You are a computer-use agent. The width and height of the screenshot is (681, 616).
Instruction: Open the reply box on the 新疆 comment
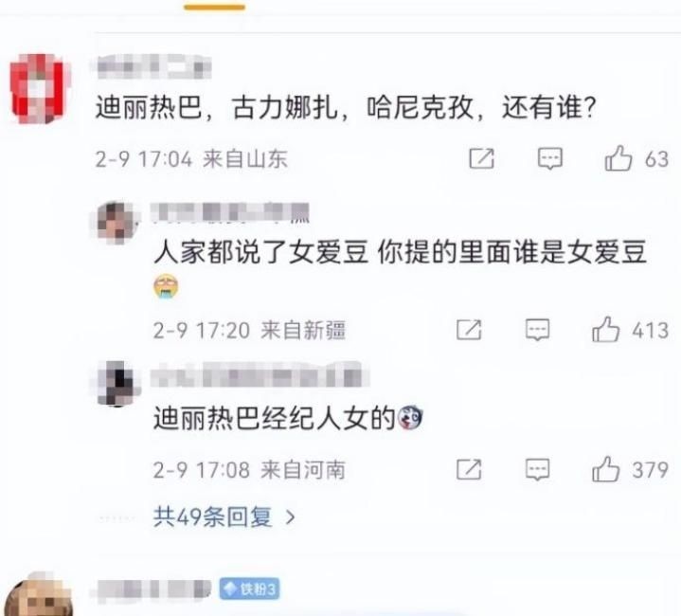tap(538, 330)
